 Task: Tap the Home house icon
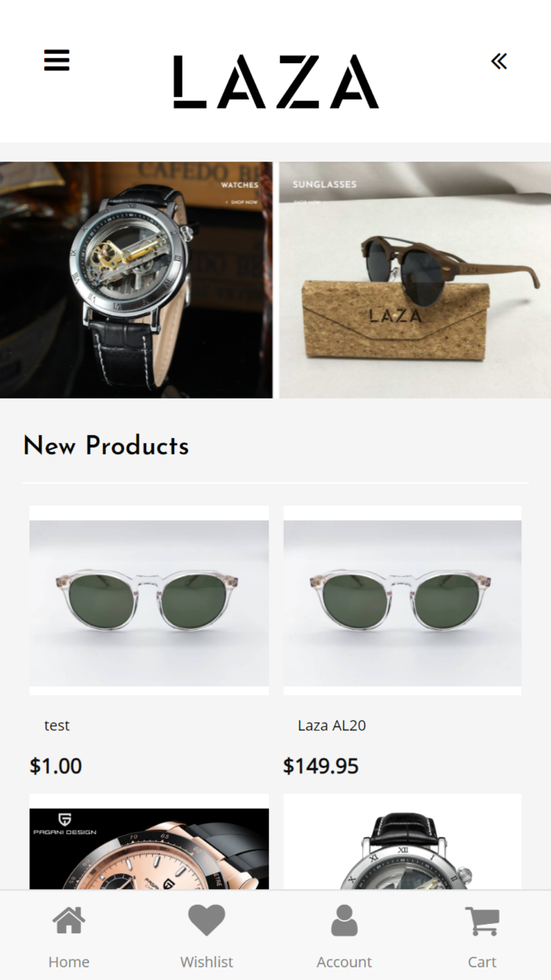tap(69, 920)
